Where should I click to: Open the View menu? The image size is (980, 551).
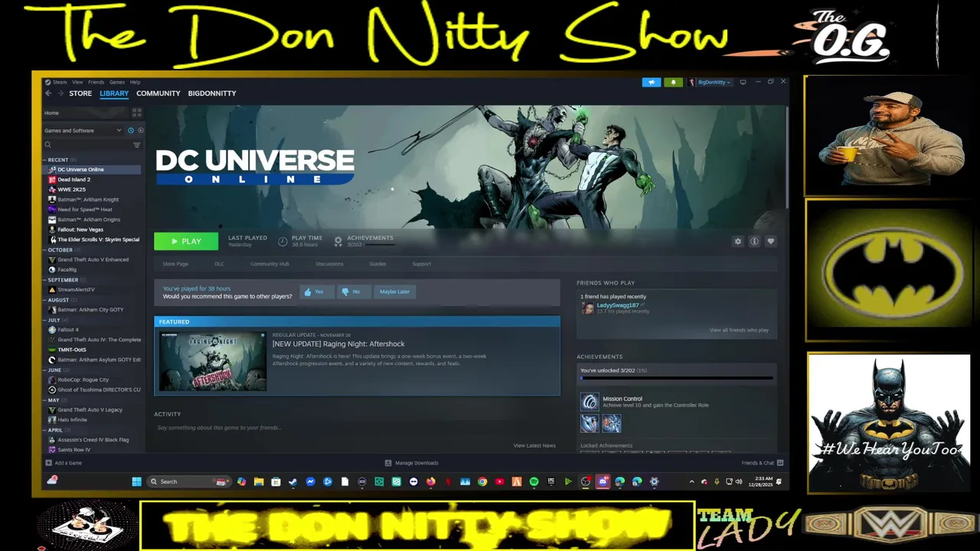pos(77,82)
